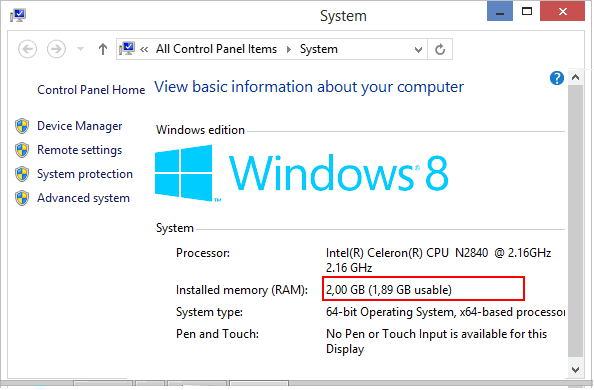The width and height of the screenshot is (594, 390).
Task: Click the scrollbar up arrow
Action: tap(575, 78)
